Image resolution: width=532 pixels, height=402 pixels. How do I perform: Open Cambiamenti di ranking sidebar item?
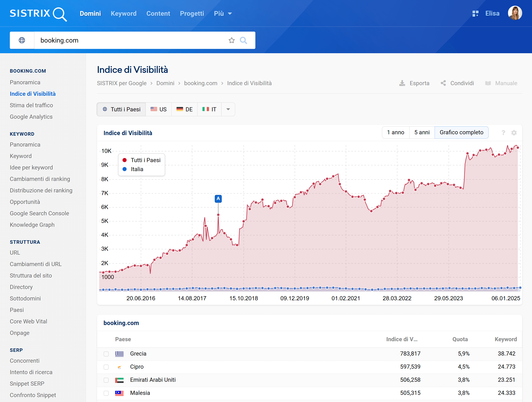point(40,179)
